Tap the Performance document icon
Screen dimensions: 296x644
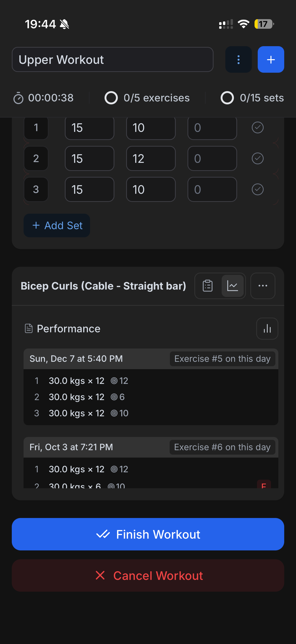29,328
